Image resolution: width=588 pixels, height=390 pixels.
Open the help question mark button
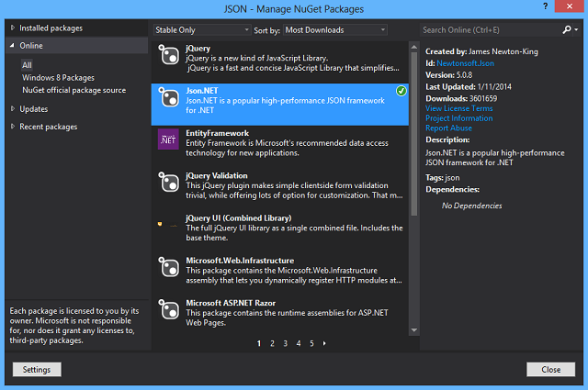[545, 6]
